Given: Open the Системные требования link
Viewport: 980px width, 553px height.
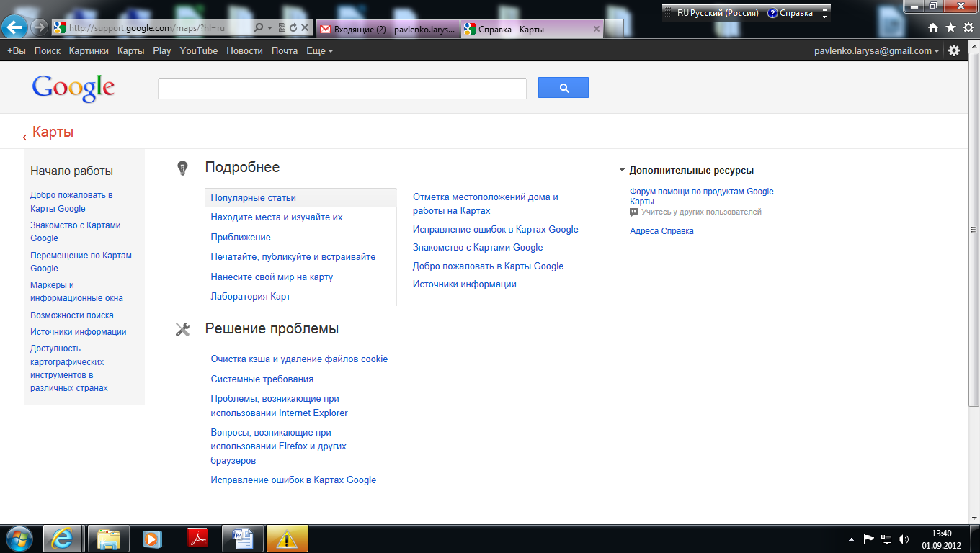Looking at the screenshot, I should click(262, 379).
